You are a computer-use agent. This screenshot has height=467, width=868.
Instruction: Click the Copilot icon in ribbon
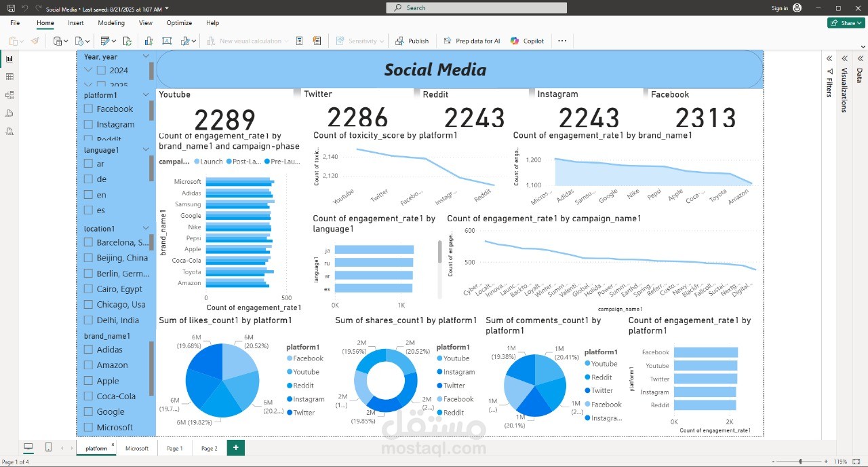coord(515,41)
